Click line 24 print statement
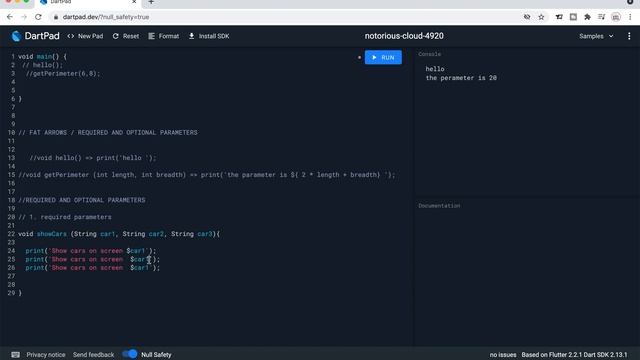The width and height of the screenshot is (640, 360). pyautogui.click(x=91, y=251)
